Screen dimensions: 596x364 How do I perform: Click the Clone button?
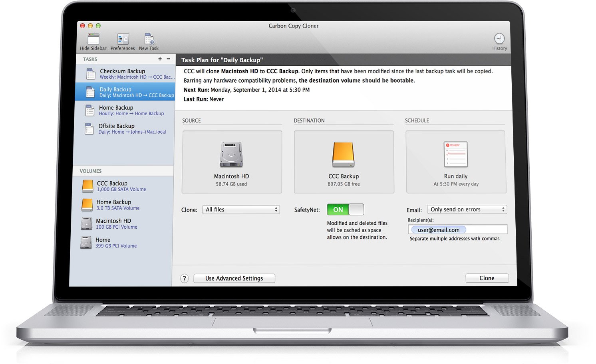(487, 278)
